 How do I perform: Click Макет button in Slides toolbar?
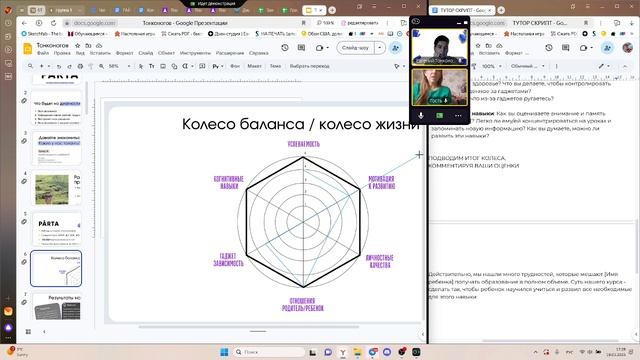point(254,66)
